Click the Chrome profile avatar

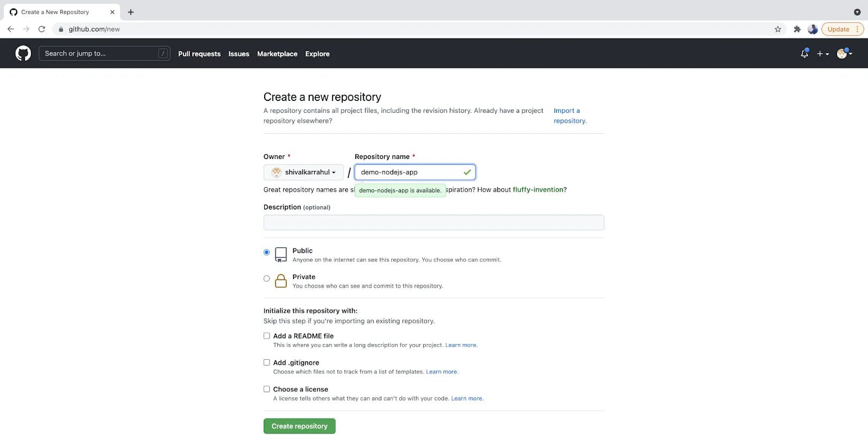[x=812, y=29]
